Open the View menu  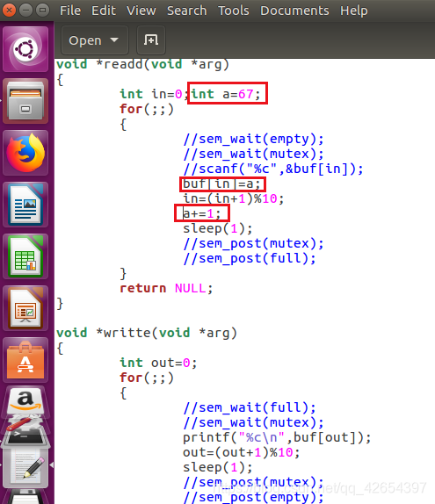click(141, 11)
